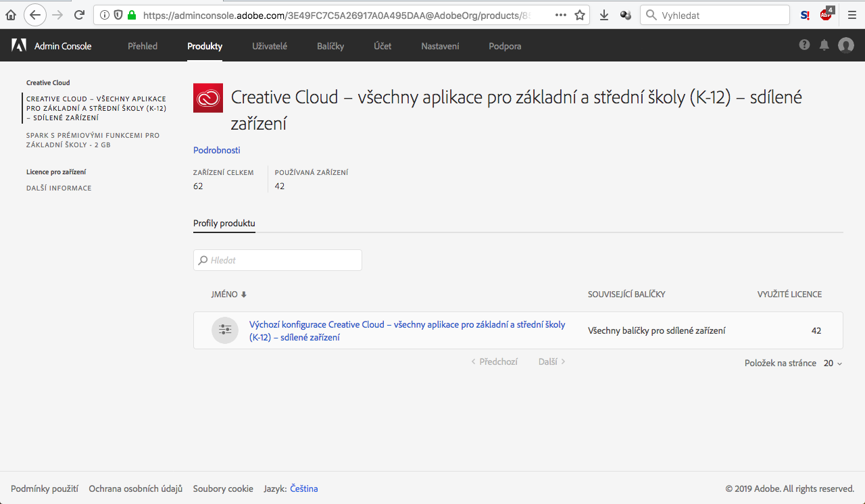Open Výchozí konfigurace Creative Cloud profile link
The height and width of the screenshot is (504, 865).
(407, 331)
